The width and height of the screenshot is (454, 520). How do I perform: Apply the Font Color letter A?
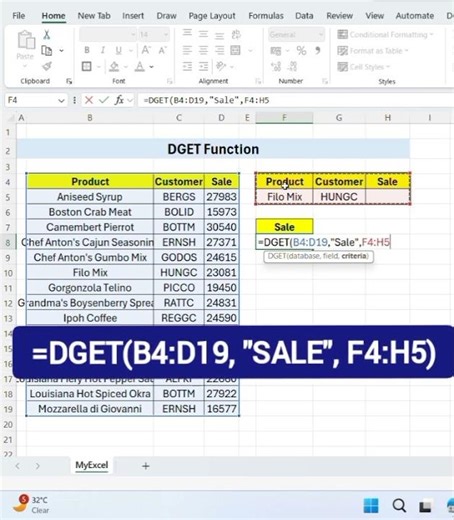pos(140,67)
